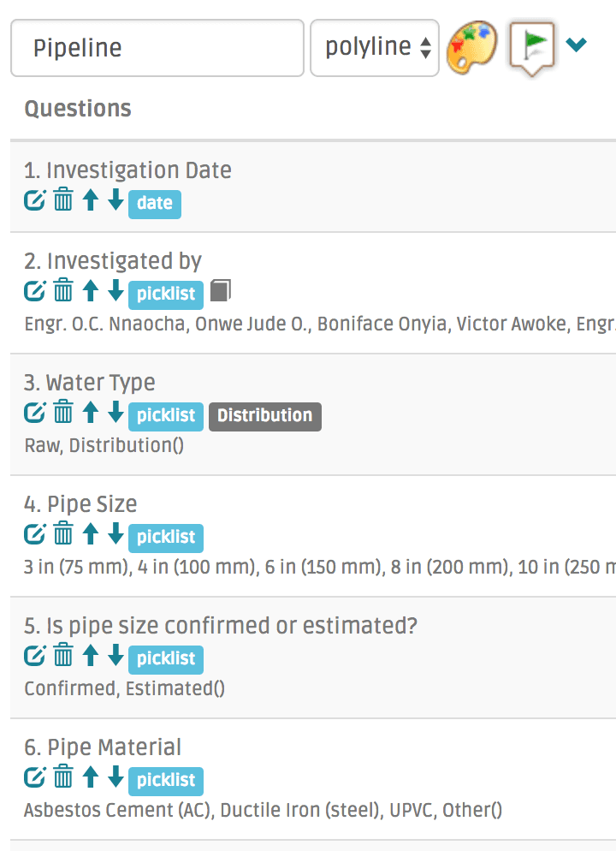Click the Pipeline name input field
The width and height of the screenshot is (616, 851).
click(157, 48)
